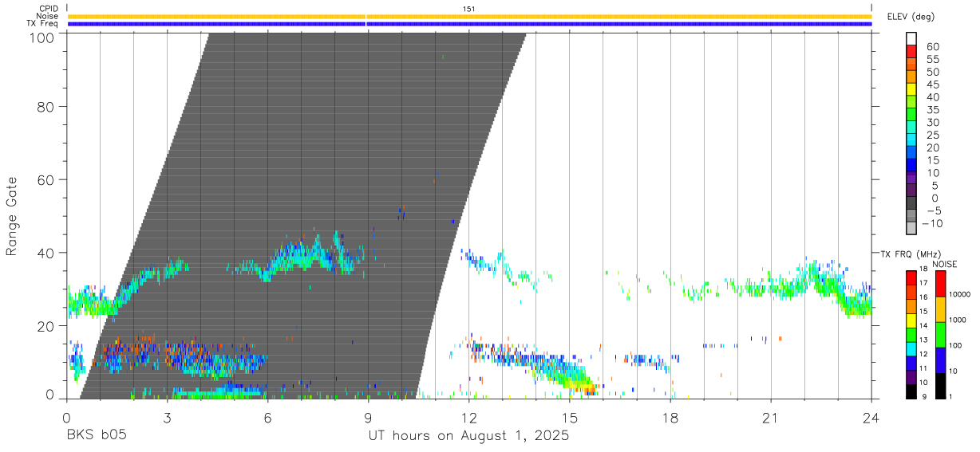Click the CPID value 151
Image resolution: width=980 pixels, height=452 pixels.
468,9
